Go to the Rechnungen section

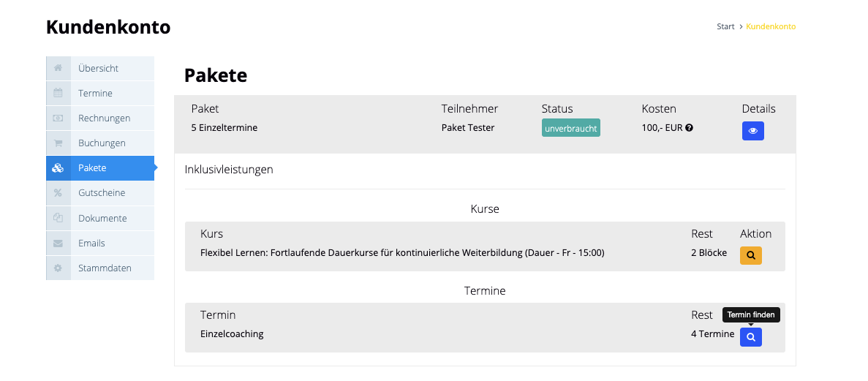pyautogui.click(x=104, y=118)
